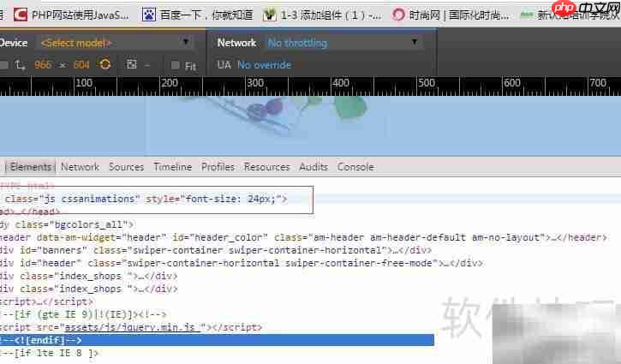The image size is (621, 364).
Task: Click the Baidu paw bookmark icon
Action: [x=149, y=15]
